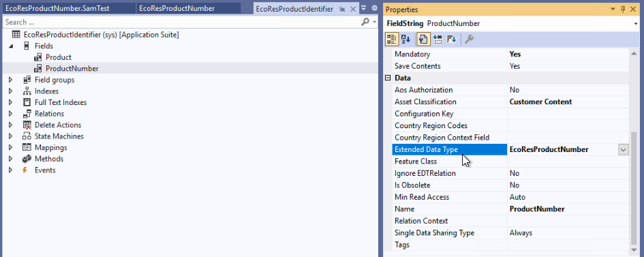The image size is (644, 257).
Task: Click the Product field icon
Action: click(x=37, y=57)
